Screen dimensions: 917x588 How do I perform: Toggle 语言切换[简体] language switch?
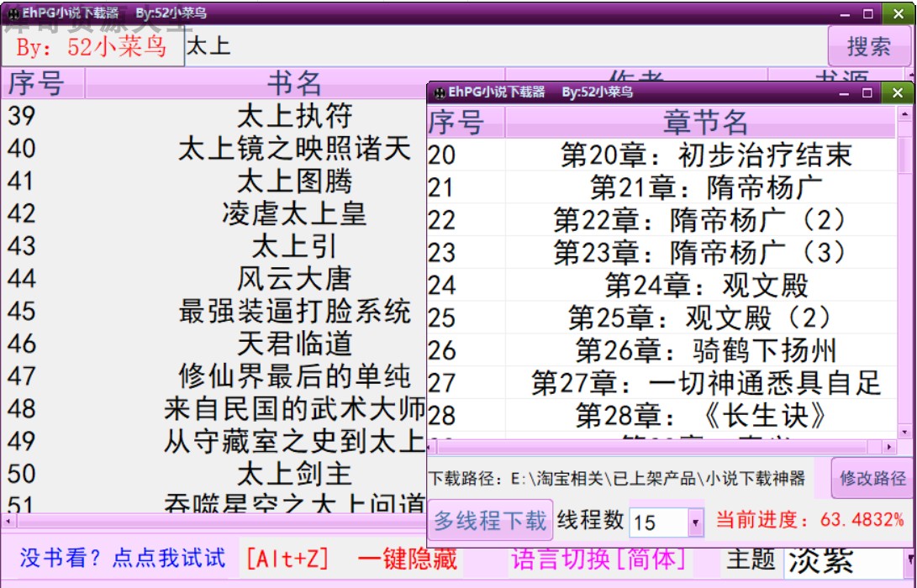[598, 559]
